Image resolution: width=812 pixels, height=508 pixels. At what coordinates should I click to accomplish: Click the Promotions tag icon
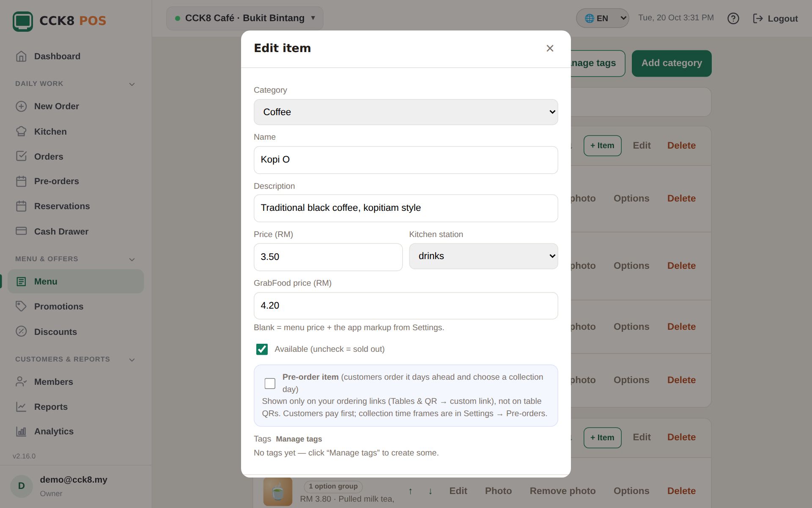click(x=21, y=306)
